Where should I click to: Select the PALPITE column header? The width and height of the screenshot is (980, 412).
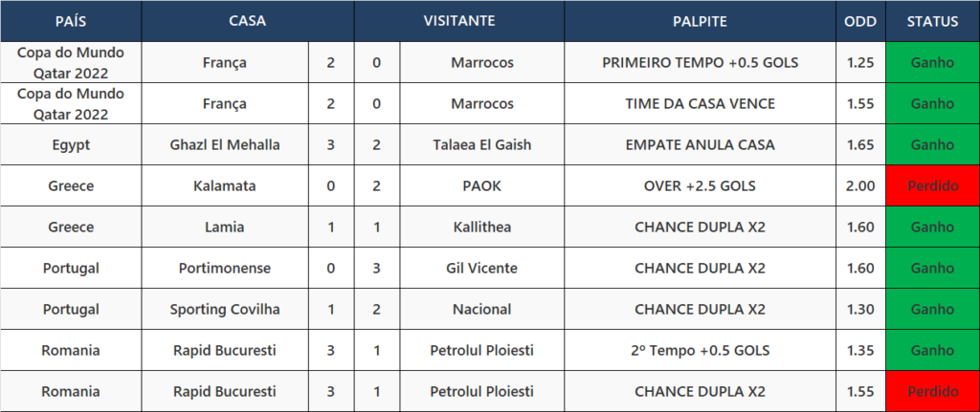(700, 21)
